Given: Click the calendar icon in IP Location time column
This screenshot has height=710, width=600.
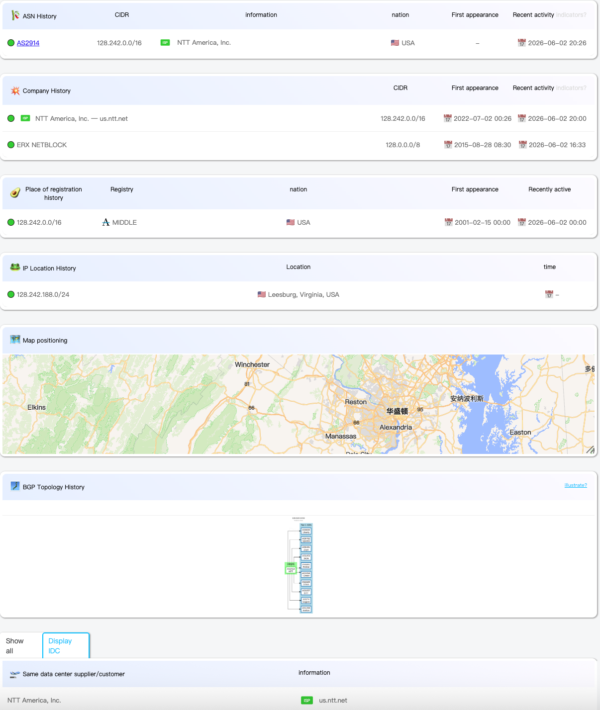Looking at the screenshot, I should (549, 294).
